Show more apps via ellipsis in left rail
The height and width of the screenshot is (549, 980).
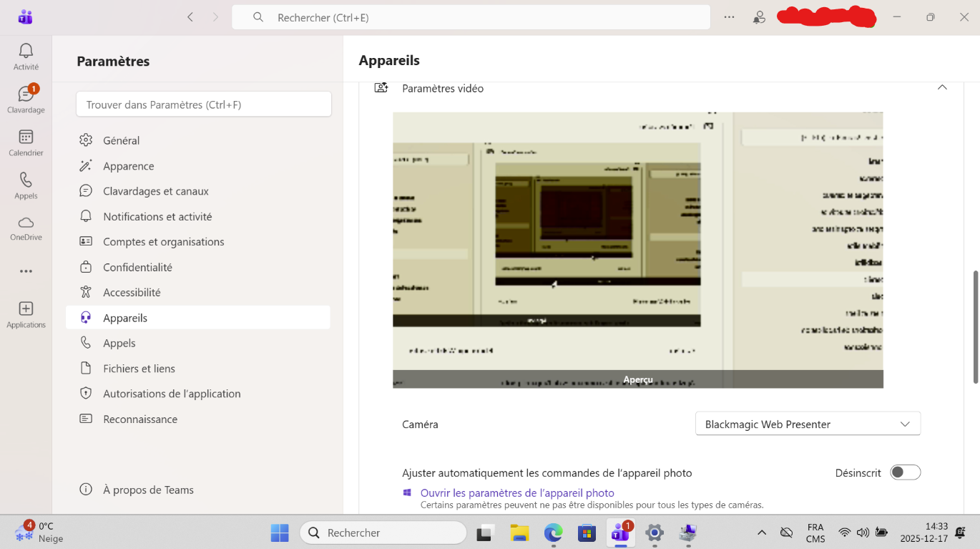click(x=26, y=271)
